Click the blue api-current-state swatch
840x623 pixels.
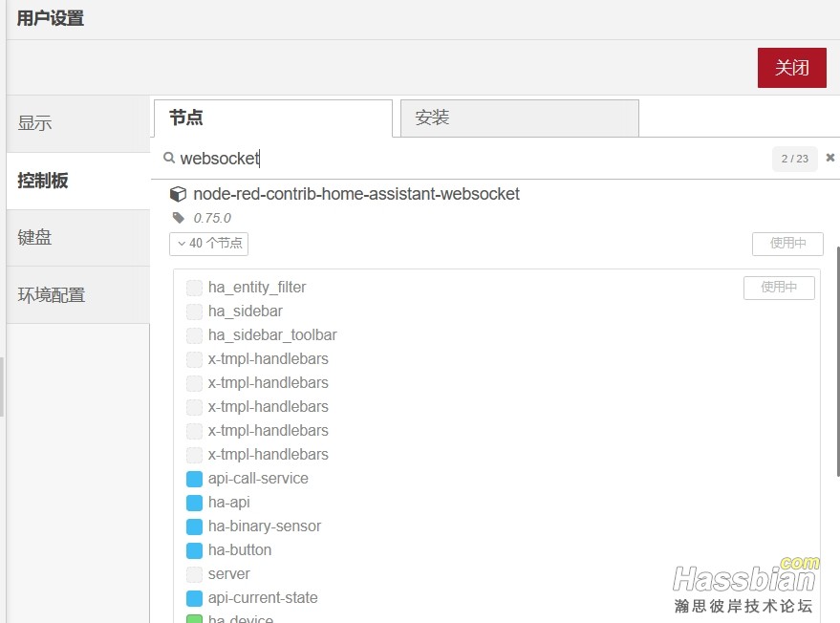194,598
